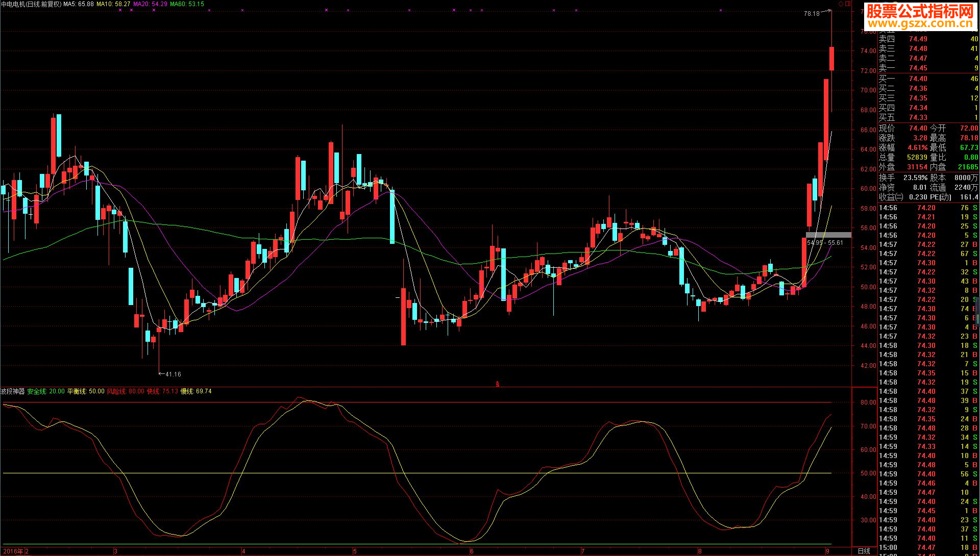Click the 慢线: 69.74 label
Viewport: 980px width, 556px height.
(x=197, y=391)
